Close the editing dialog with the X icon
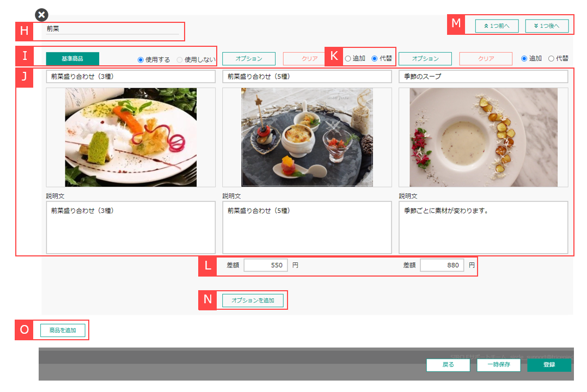587x392 pixels. [x=41, y=15]
